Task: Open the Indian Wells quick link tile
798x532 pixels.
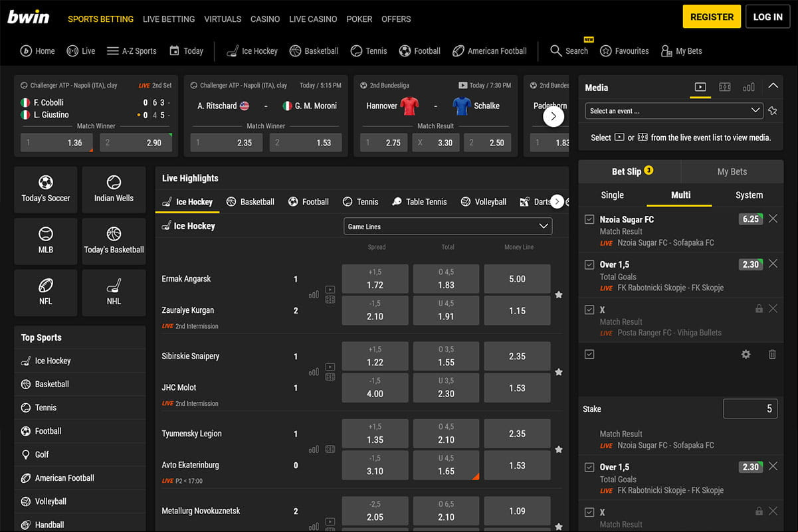Action: tap(114, 189)
